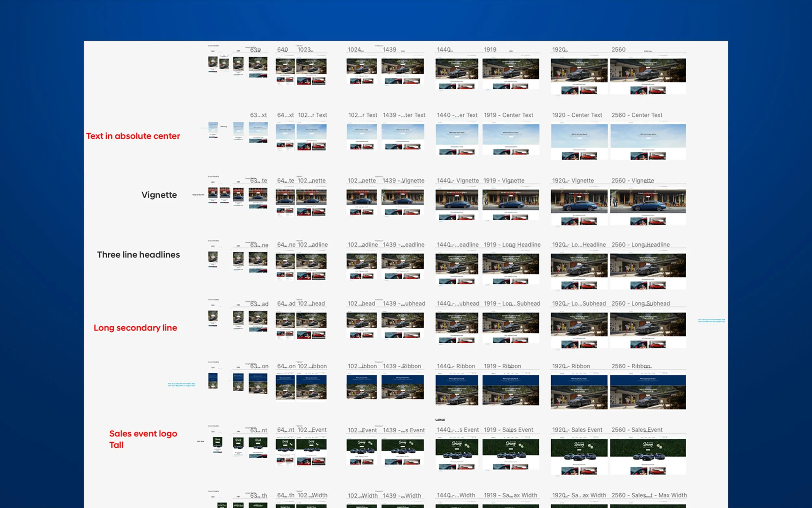
Task: Click the 'Vignette' row label text
Action: (x=159, y=195)
